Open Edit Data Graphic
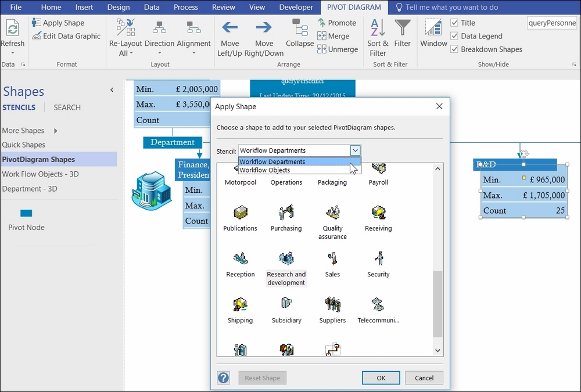This screenshot has width=581, height=392. click(66, 37)
